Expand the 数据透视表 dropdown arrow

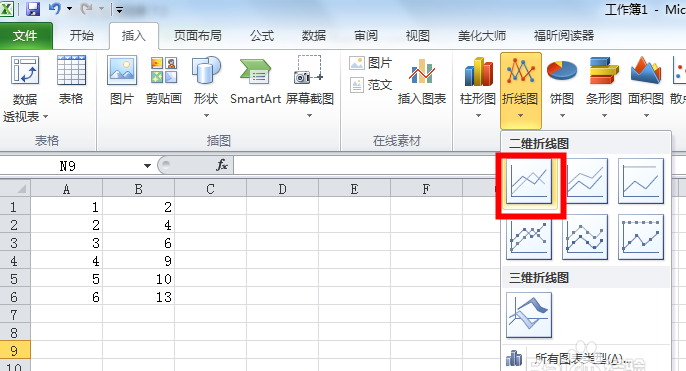point(46,117)
